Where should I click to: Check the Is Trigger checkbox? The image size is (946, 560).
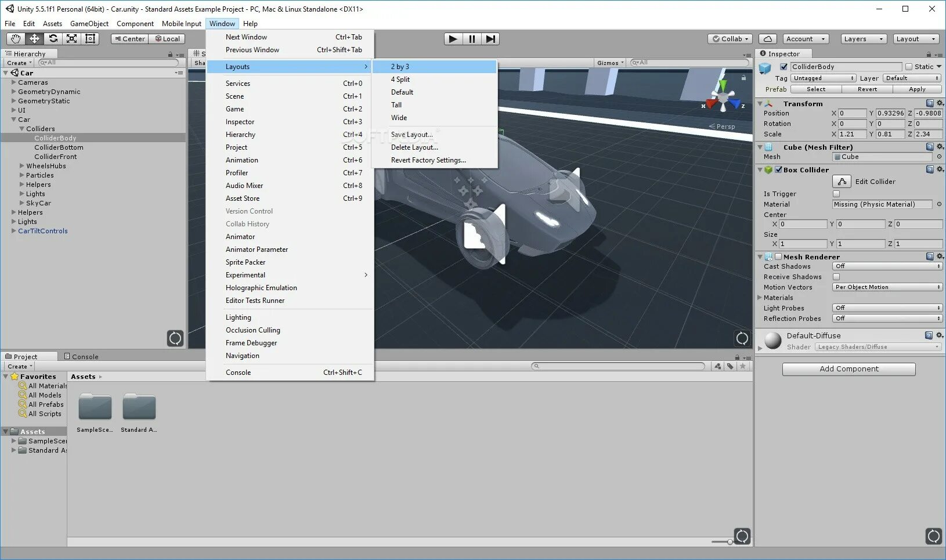tap(836, 194)
